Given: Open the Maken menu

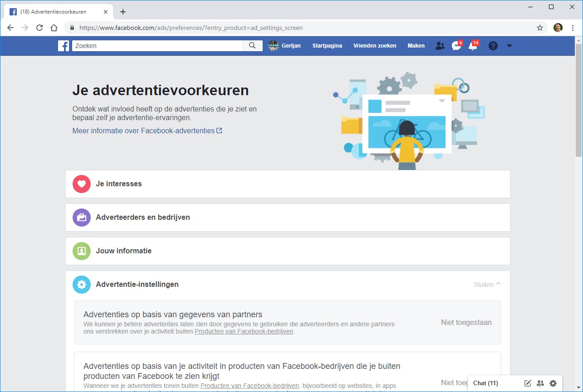Looking at the screenshot, I should coord(416,46).
